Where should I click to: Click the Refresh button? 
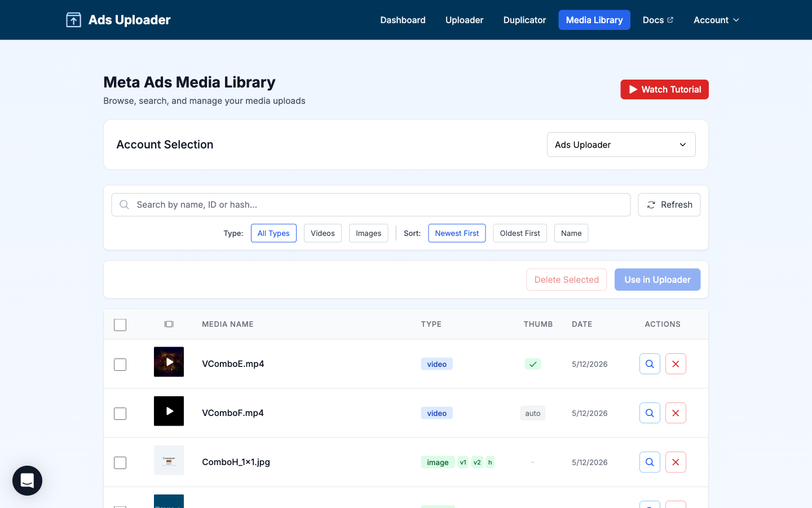point(669,204)
